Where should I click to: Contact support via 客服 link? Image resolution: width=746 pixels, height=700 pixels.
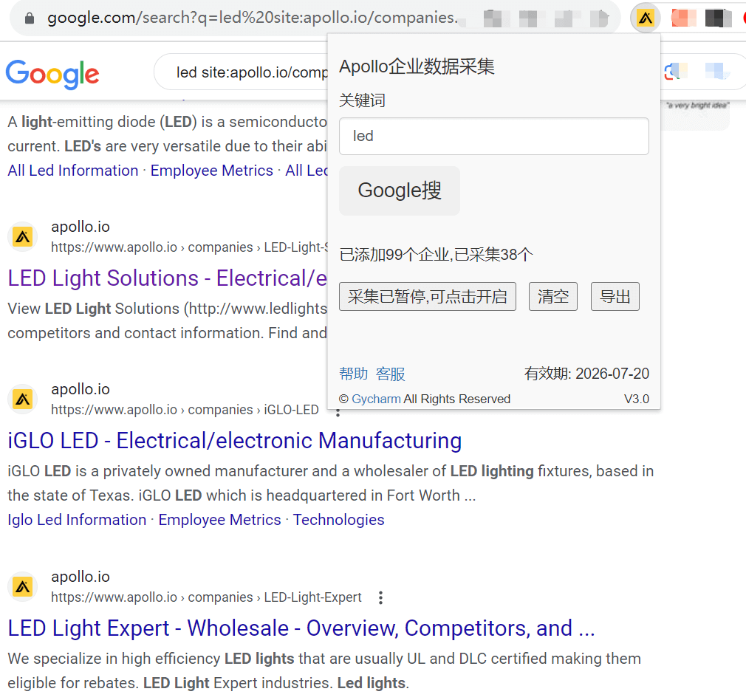click(391, 374)
